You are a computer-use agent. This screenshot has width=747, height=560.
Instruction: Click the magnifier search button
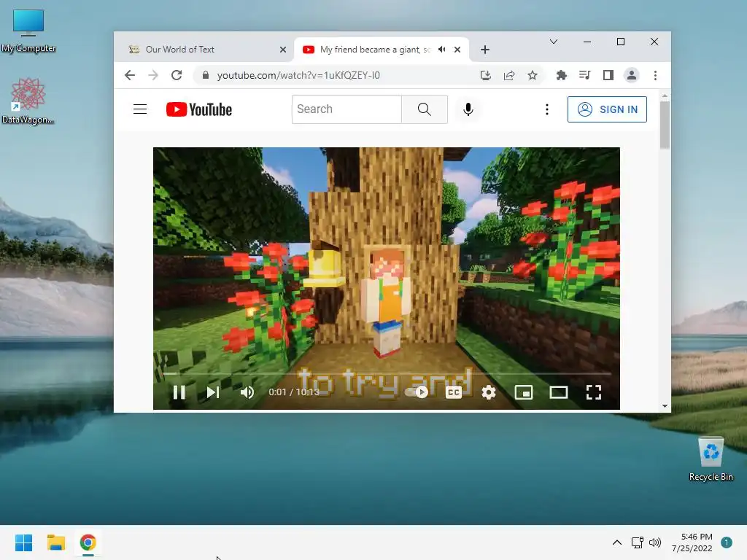(x=425, y=109)
